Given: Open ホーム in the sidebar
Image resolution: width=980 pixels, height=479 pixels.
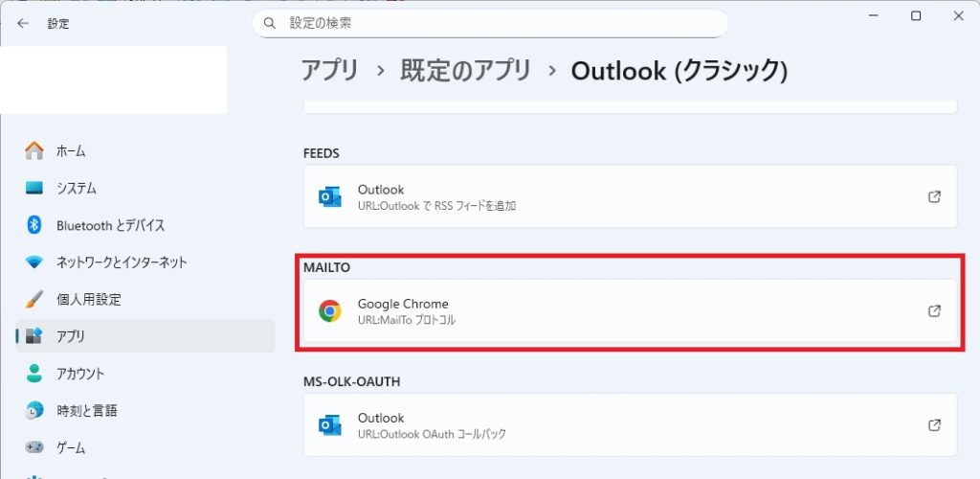Looking at the screenshot, I should [x=71, y=150].
